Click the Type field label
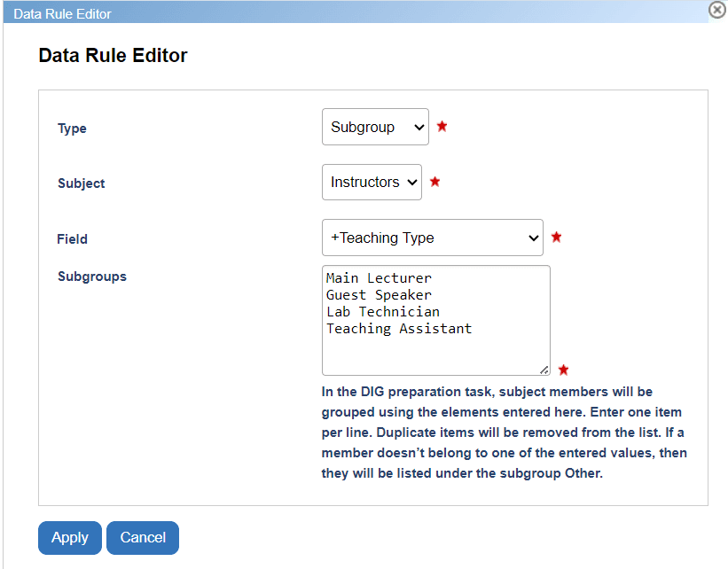This screenshot has height=569, width=728. pyautogui.click(x=72, y=129)
